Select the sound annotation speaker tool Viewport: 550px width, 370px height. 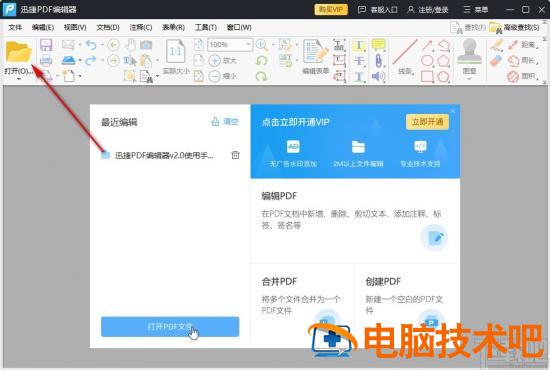click(x=378, y=76)
